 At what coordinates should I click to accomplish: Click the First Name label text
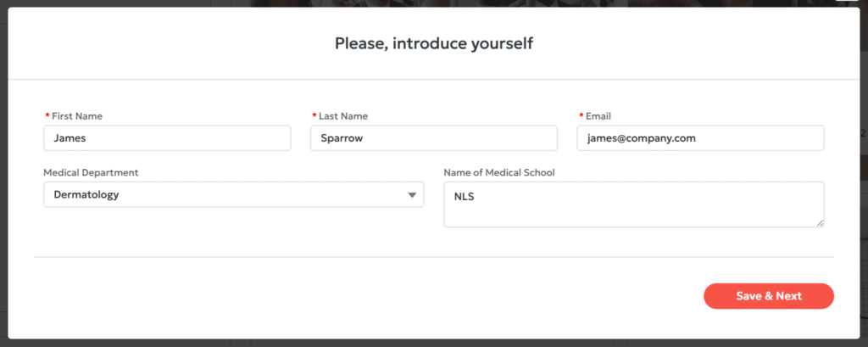pos(77,116)
